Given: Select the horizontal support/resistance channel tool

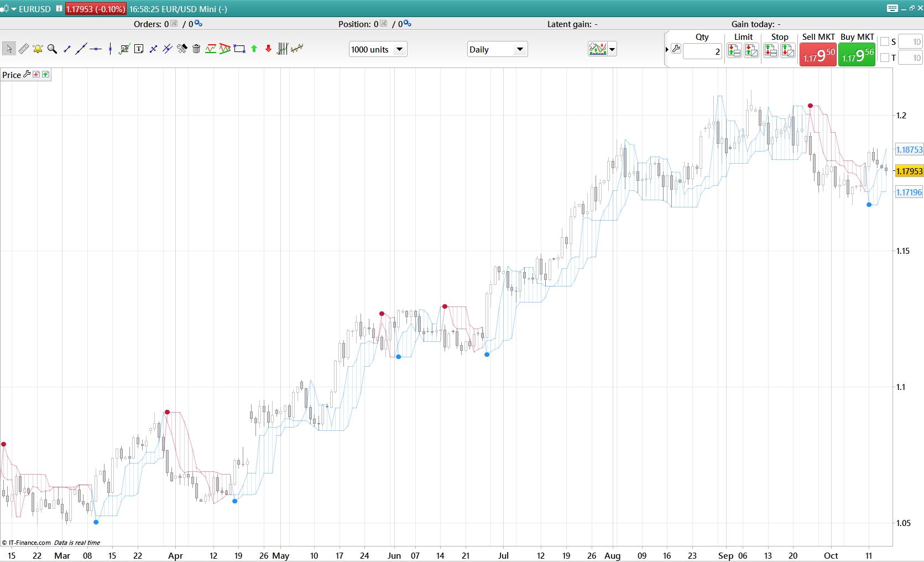Looking at the screenshot, I should pyautogui.click(x=211, y=49).
